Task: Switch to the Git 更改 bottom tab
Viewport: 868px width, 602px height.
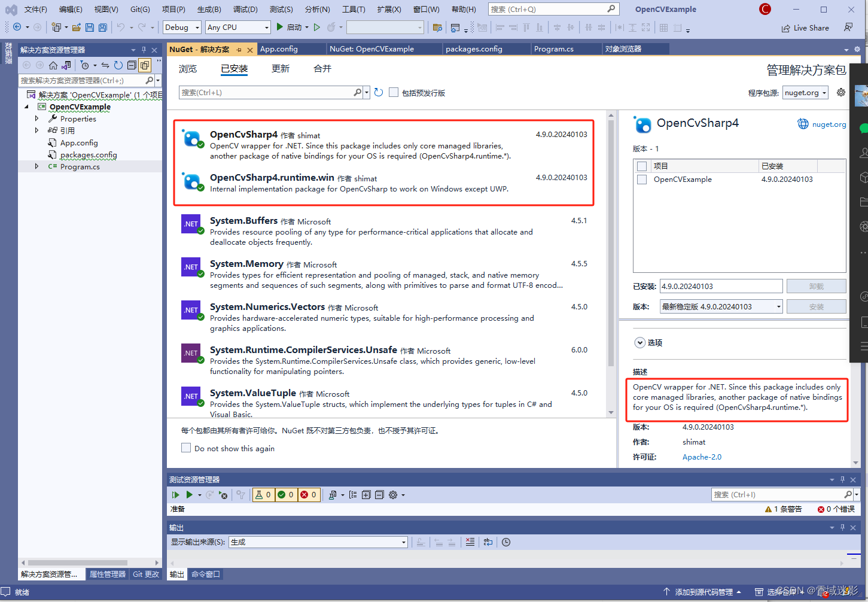Action: [x=146, y=574]
